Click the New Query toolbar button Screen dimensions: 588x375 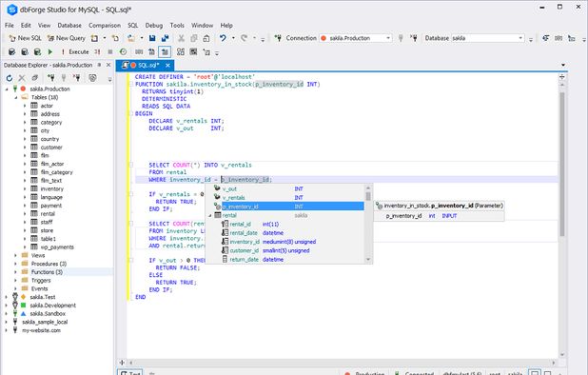tap(67, 38)
